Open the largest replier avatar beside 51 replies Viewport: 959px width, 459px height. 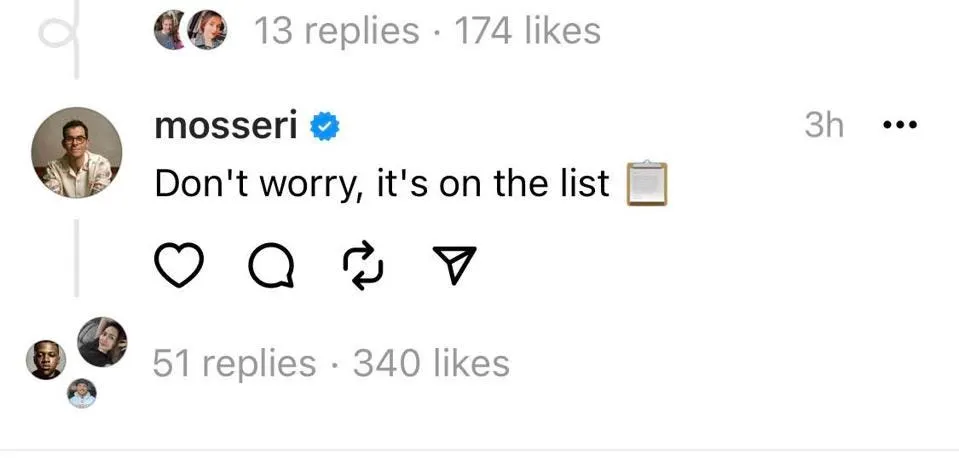(x=102, y=341)
